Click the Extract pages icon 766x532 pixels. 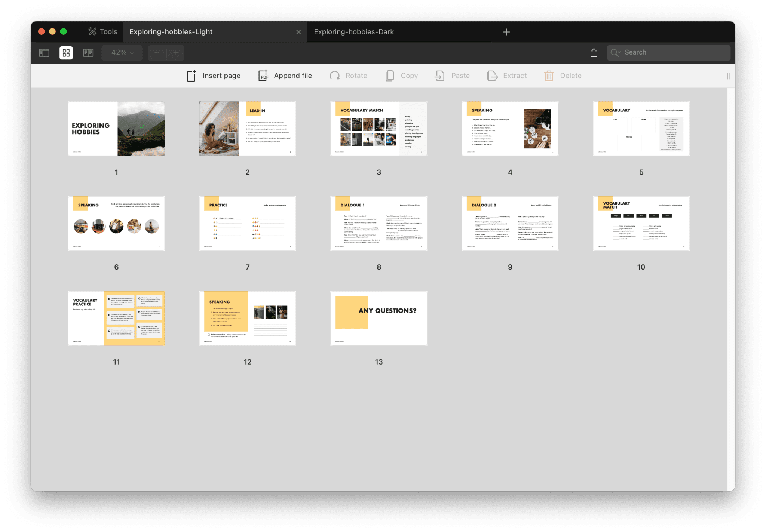pos(492,76)
